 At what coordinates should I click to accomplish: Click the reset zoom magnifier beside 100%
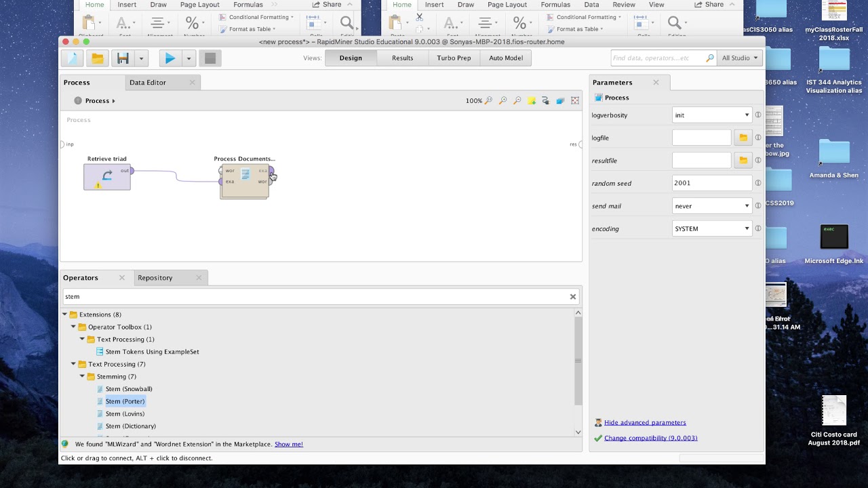(x=488, y=101)
